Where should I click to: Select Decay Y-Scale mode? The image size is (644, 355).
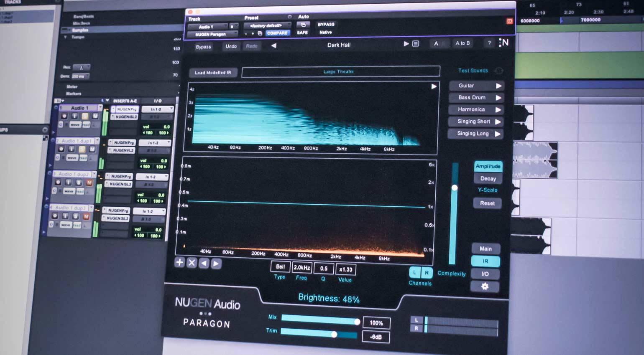point(488,179)
